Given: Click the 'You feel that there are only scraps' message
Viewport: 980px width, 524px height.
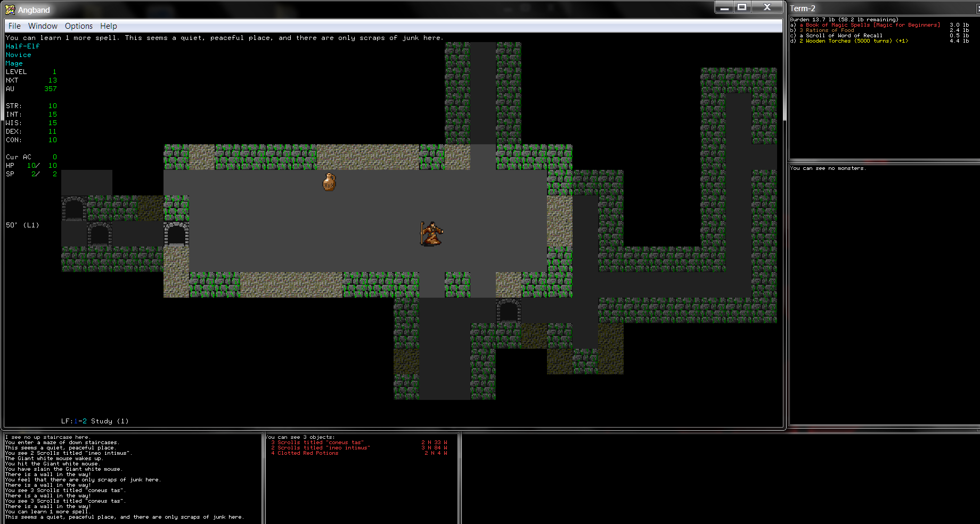Looking at the screenshot, I should [x=83, y=480].
